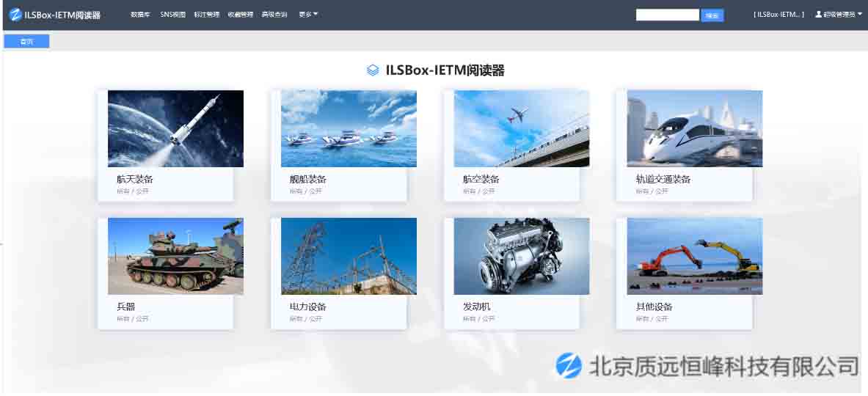Click the 电力设备 card title
Viewport: 868px width, 396px height.
(307, 307)
